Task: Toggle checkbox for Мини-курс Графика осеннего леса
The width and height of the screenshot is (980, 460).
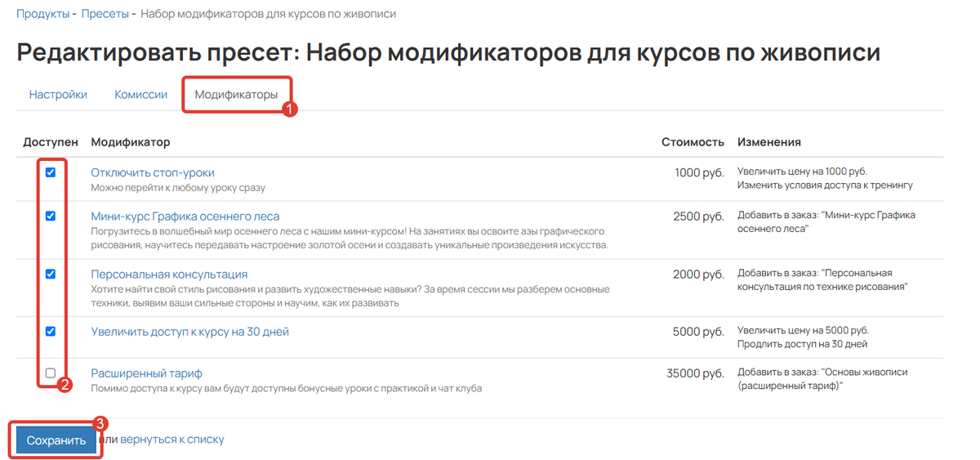Action: click(51, 216)
